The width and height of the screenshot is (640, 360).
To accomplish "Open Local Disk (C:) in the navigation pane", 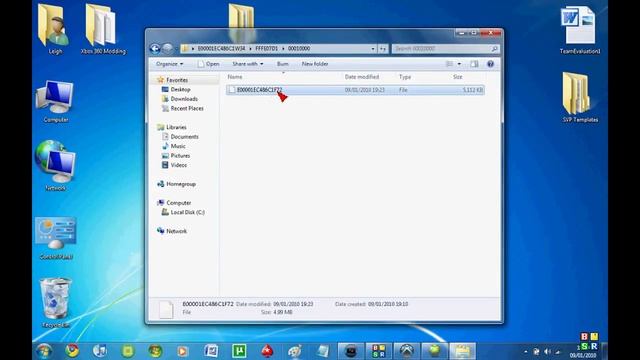I will pyautogui.click(x=187, y=212).
